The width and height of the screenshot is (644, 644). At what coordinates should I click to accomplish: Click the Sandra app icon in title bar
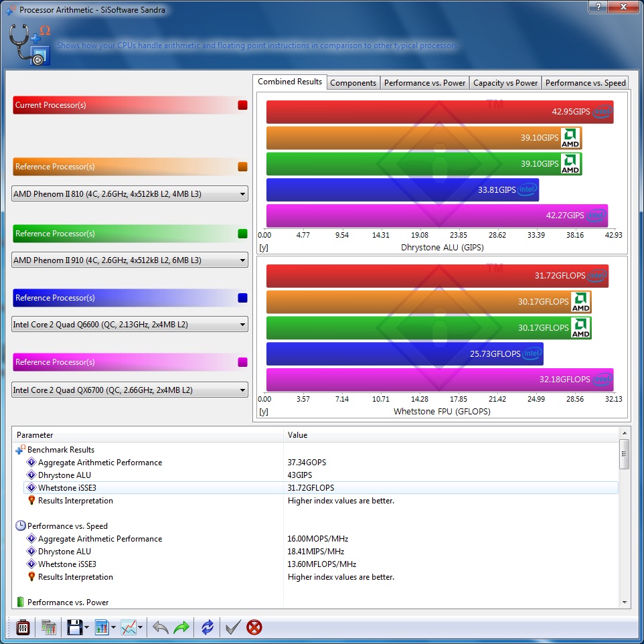11,10
